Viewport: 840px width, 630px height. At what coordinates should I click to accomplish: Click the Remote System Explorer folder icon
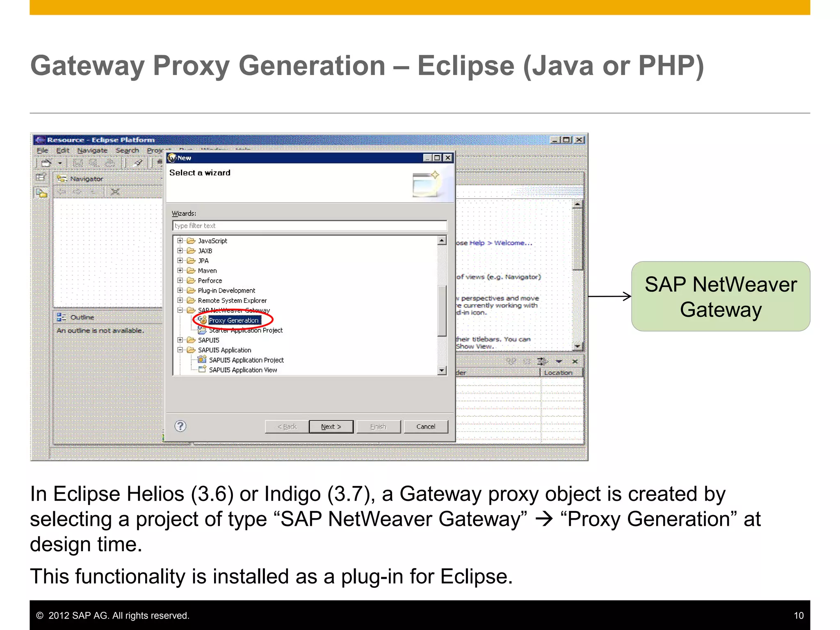[191, 300]
